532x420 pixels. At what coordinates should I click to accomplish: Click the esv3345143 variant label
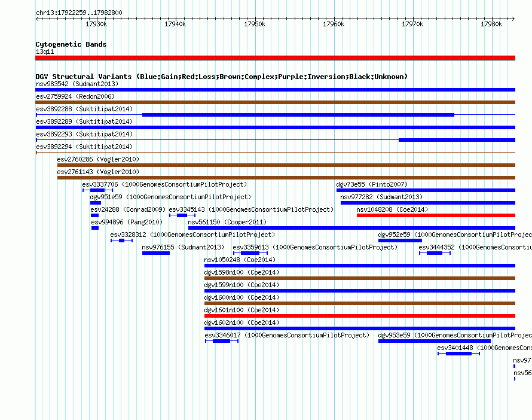[x=251, y=209]
